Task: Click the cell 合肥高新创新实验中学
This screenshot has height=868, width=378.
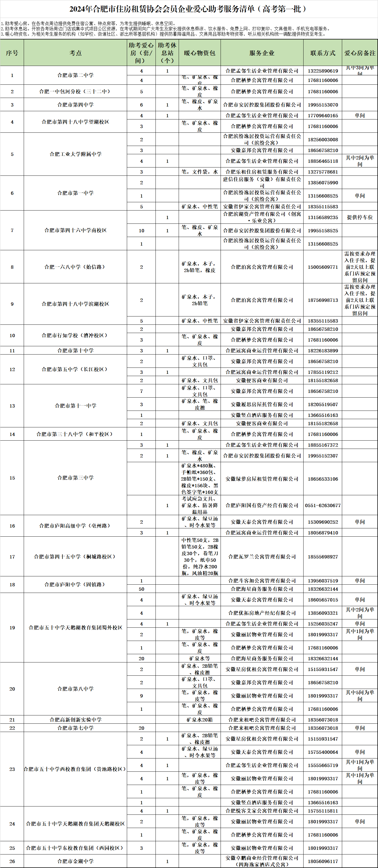Action: [75, 720]
